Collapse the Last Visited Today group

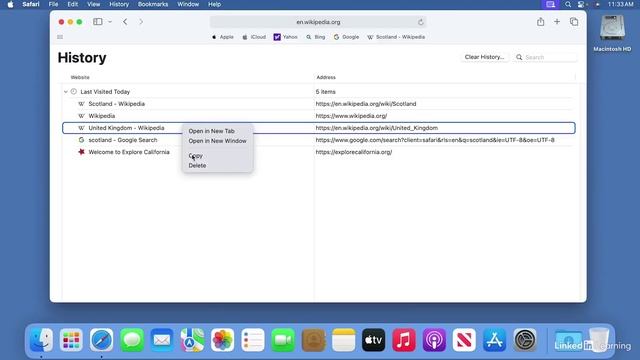pos(66,92)
